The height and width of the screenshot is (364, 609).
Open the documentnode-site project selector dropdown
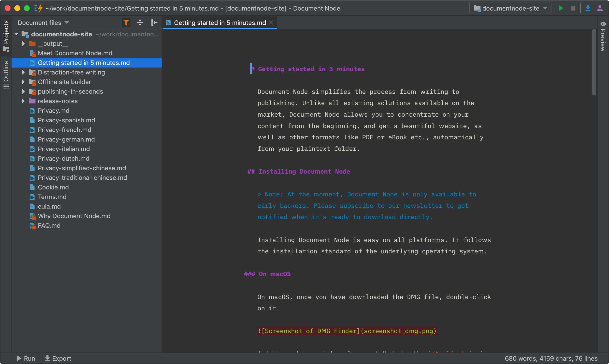510,8
